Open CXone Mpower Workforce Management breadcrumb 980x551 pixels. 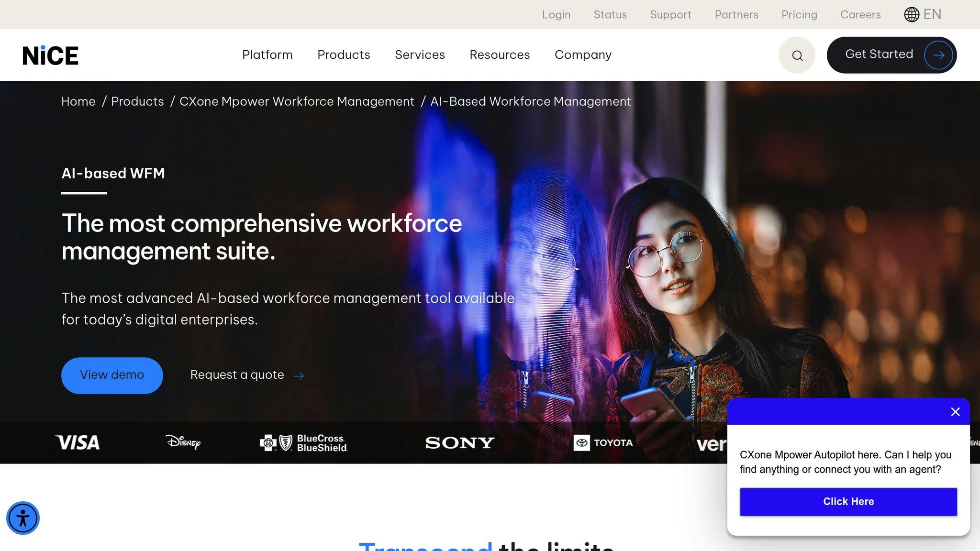tap(297, 101)
